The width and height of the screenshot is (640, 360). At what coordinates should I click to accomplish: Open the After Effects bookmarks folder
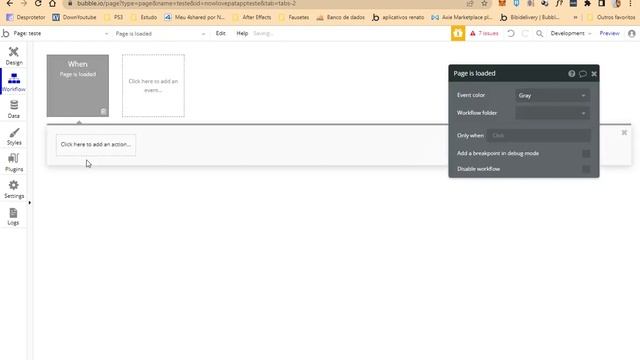pyautogui.click(x=252, y=18)
